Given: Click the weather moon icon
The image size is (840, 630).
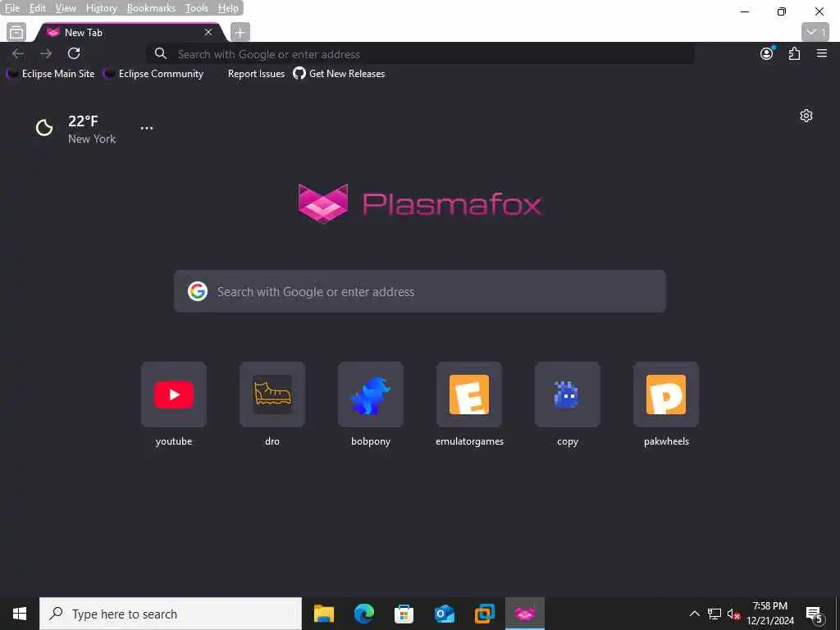Looking at the screenshot, I should coord(44,128).
